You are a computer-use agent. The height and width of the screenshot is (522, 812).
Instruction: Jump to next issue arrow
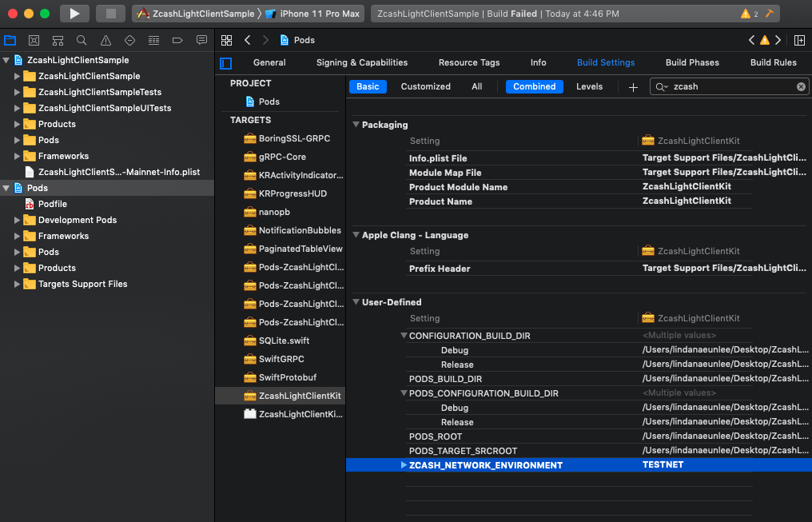tap(778, 41)
